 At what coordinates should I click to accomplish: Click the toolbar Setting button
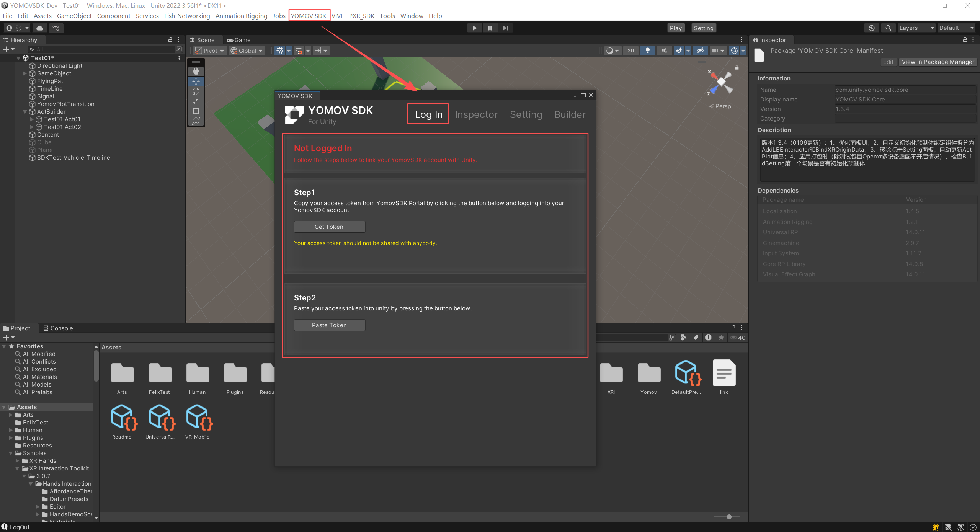pyautogui.click(x=704, y=28)
